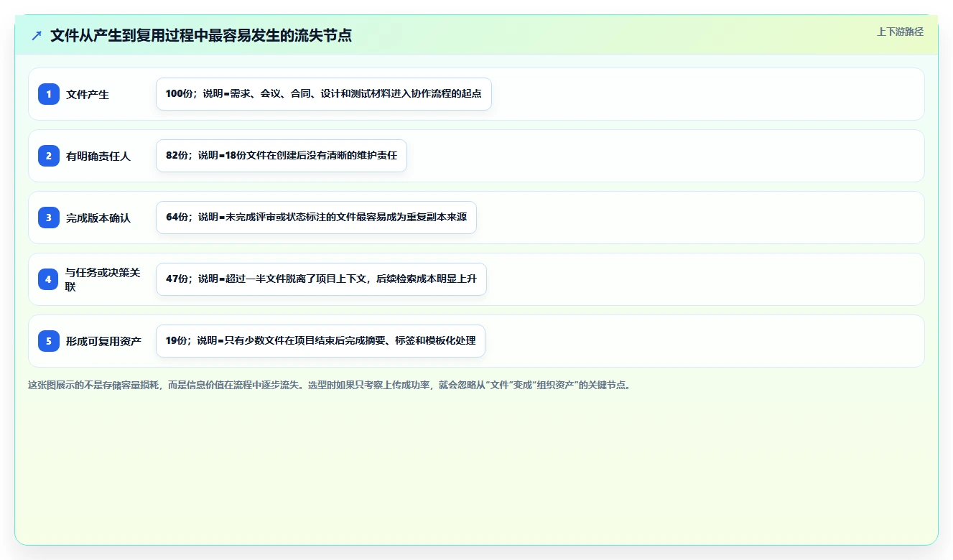The width and height of the screenshot is (953, 560).
Task: Click the arrow icon beside the chart title
Action: point(37,35)
